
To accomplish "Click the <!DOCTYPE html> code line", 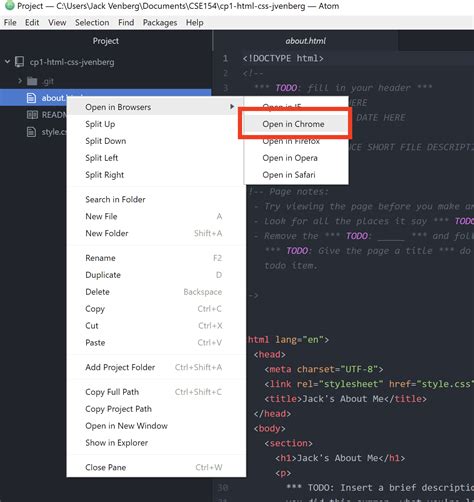I will (283, 58).
